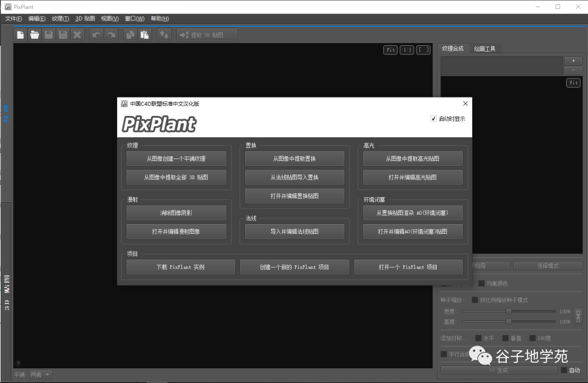The width and height of the screenshot is (588, 383).
Task: Toggle the 水平 symmetry checkbox
Action: 478,338
